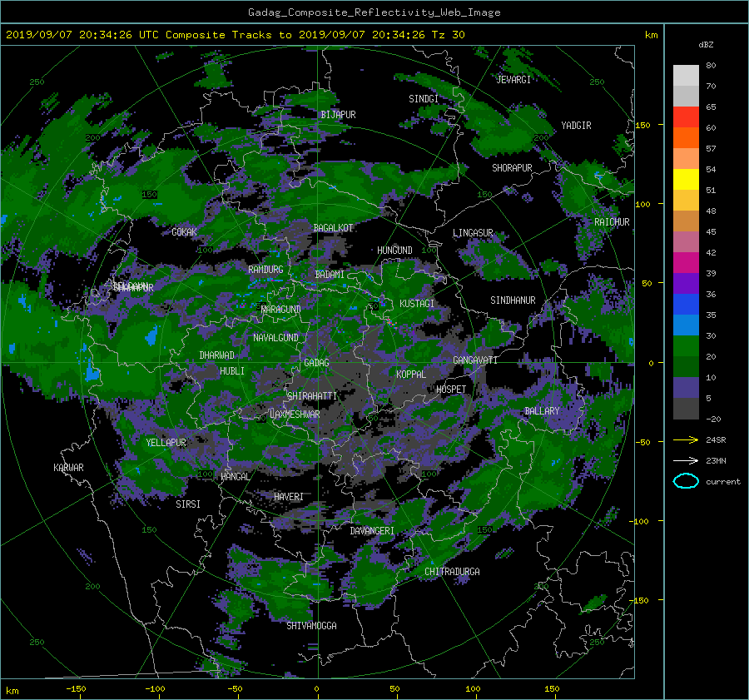Click the DHARWAD city label
The image size is (749, 700).
(217, 355)
